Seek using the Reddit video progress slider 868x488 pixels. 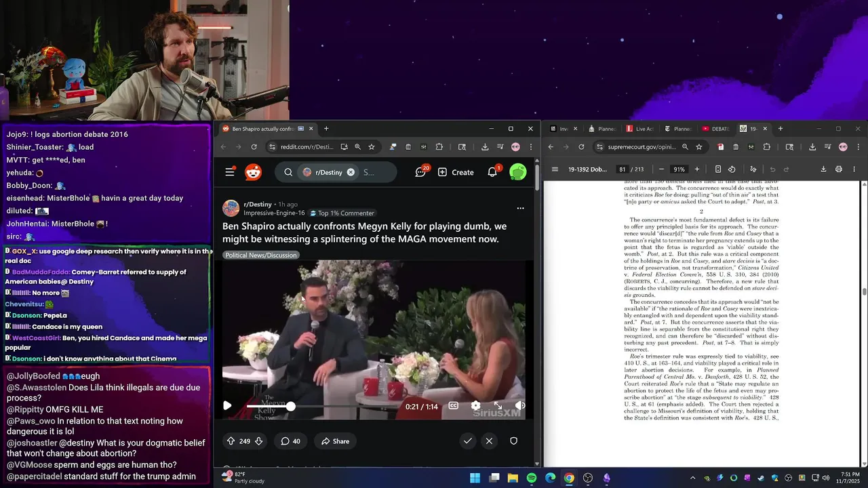coord(321,406)
